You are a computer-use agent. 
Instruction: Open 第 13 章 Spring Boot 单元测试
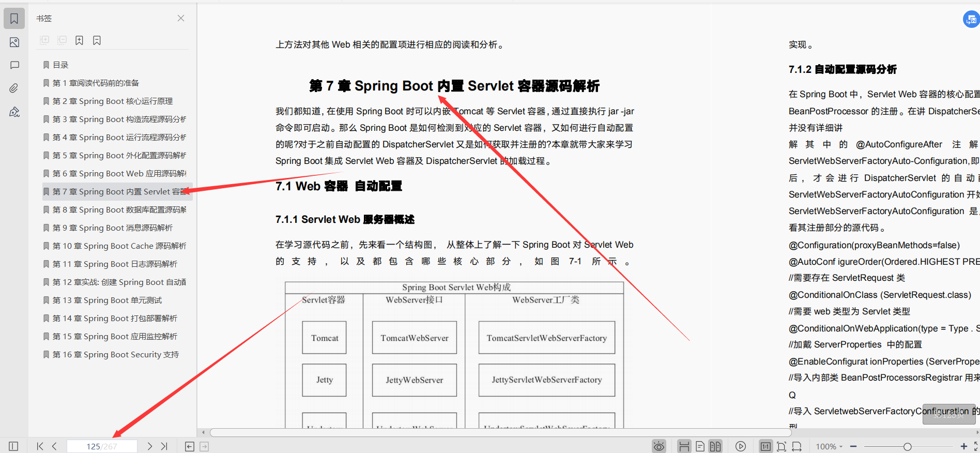click(x=107, y=300)
